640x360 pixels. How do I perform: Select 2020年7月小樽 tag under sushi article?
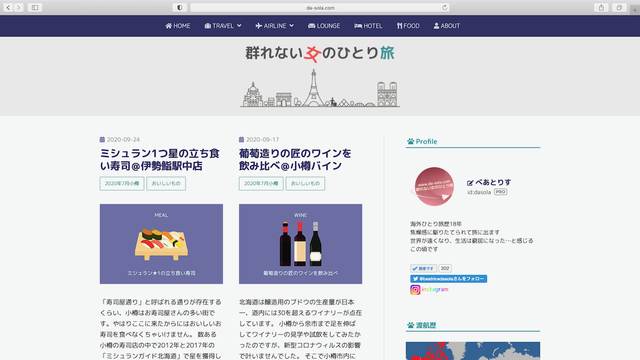pyautogui.click(x=122, y=184)
